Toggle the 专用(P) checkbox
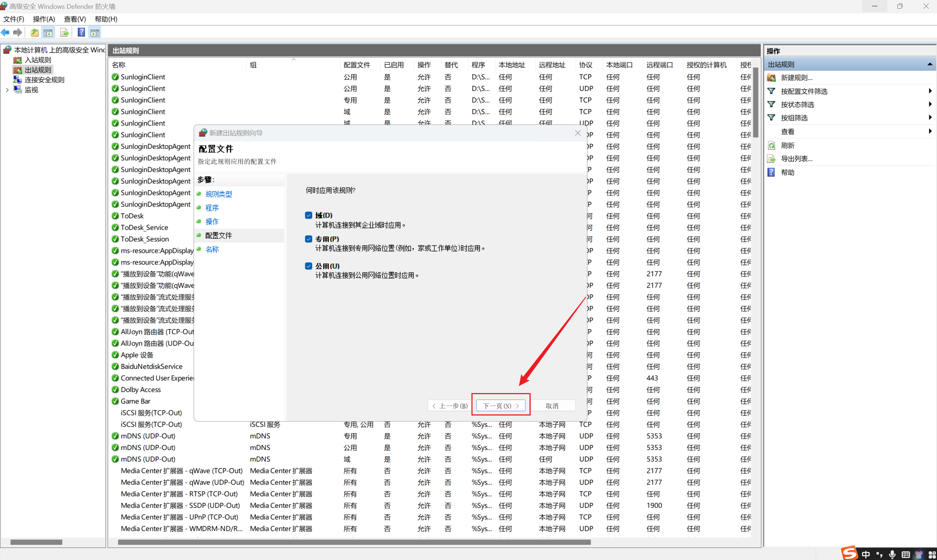The height and width of the screenshot is (560, 937). 308,239
